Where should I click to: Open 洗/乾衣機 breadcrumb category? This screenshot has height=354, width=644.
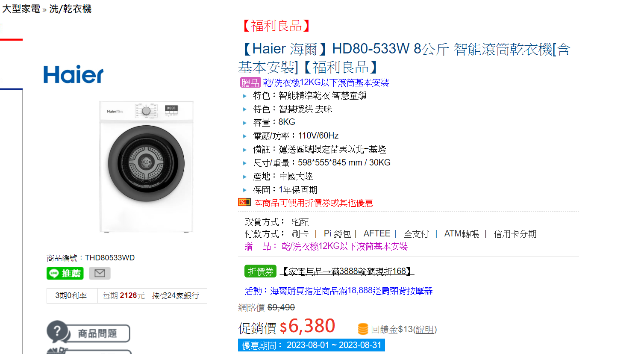(x=70, y=9)
